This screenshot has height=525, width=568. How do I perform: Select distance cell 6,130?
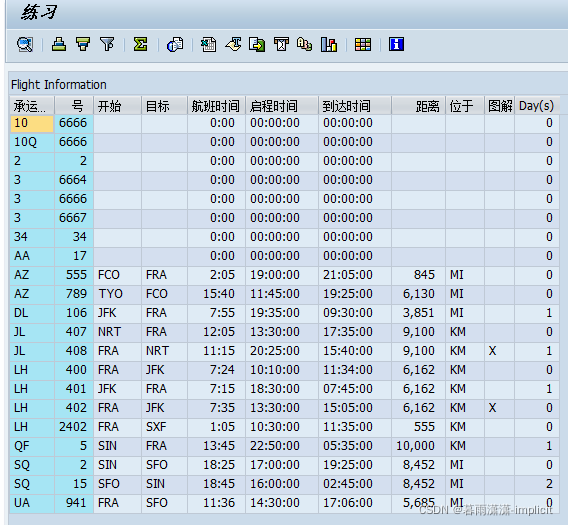tap(419, 294)
